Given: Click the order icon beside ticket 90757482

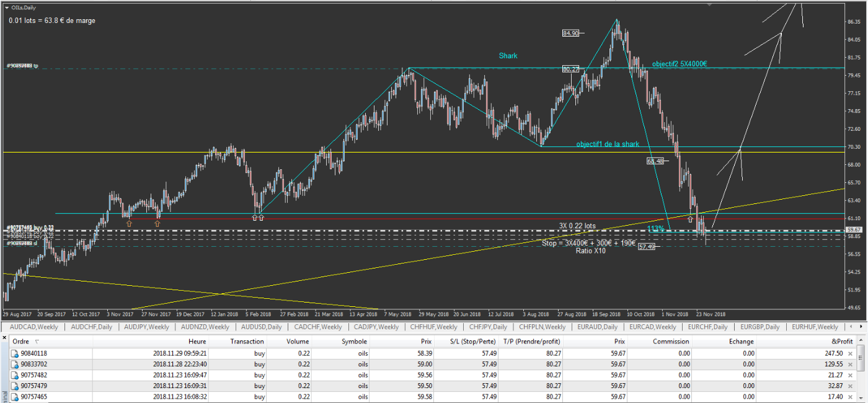Looking at the screenshot, I should (15, 374).
